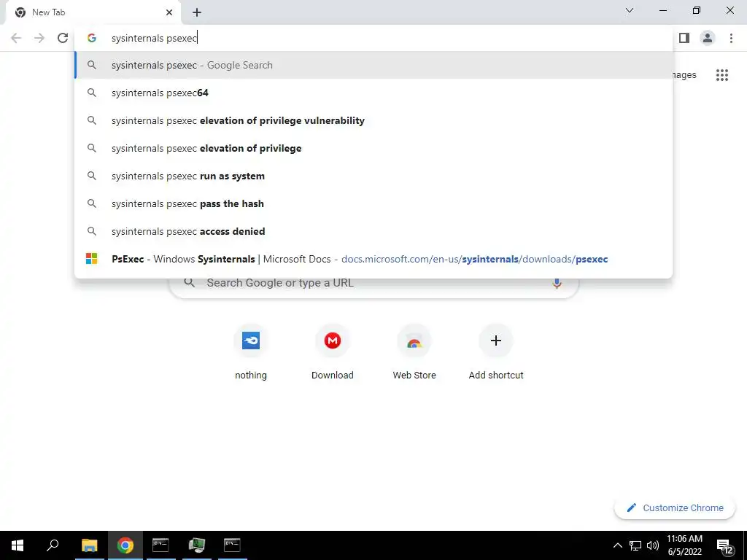The image size is (747, 560).
Task: Open first command prompt taskbar icon
Action: (160, 545)
